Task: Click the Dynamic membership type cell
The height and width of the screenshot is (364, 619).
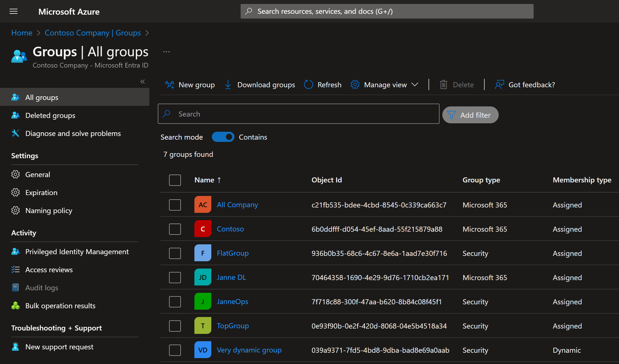Action: [567, 350]
